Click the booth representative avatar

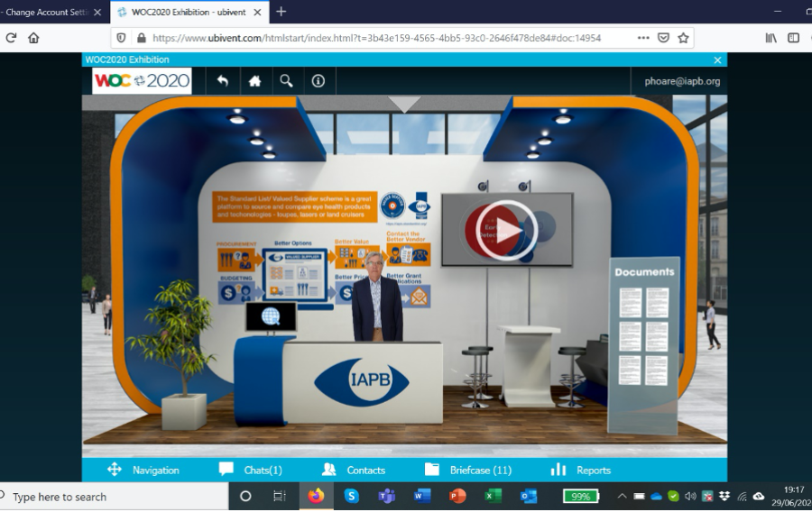point(376,297)
